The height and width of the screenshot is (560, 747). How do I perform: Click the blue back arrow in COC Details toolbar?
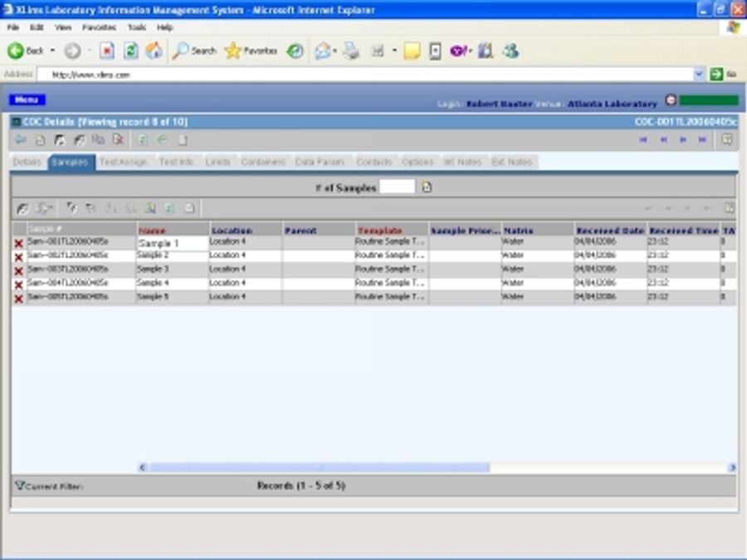pos(20,140)
